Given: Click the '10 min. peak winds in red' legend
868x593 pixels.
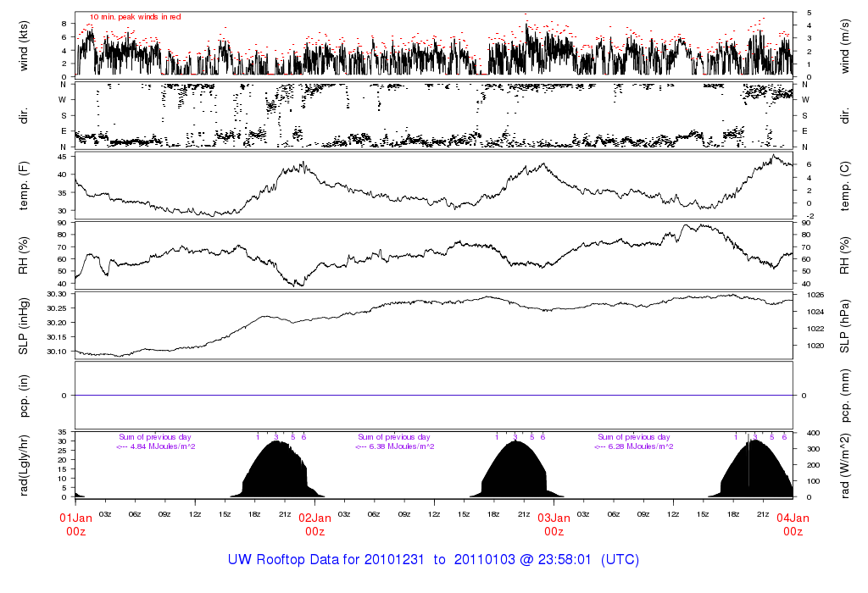Looking at the screenshot, I should click(135, 17).
